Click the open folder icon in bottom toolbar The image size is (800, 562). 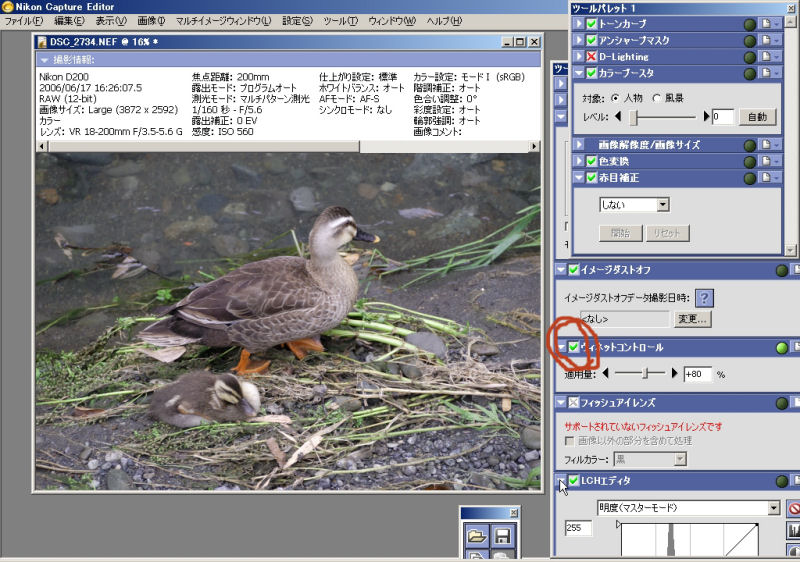click(476, 539)
